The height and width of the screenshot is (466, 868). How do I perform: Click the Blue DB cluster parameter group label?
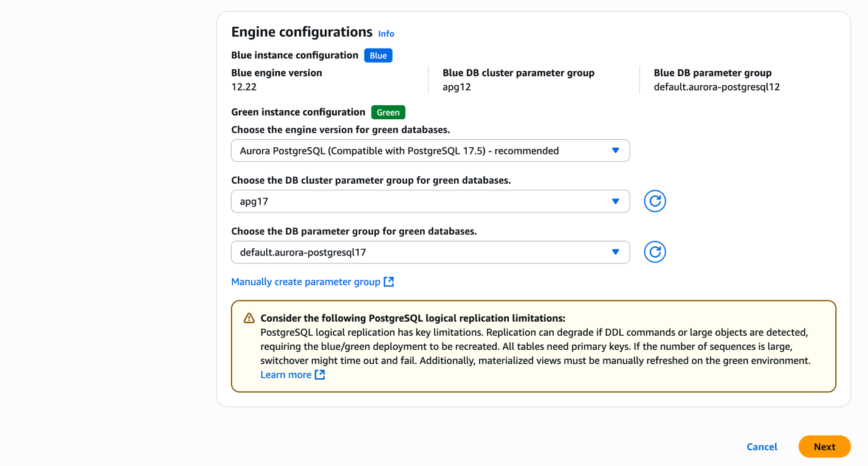pyautogui.click(x=518, y=73)
